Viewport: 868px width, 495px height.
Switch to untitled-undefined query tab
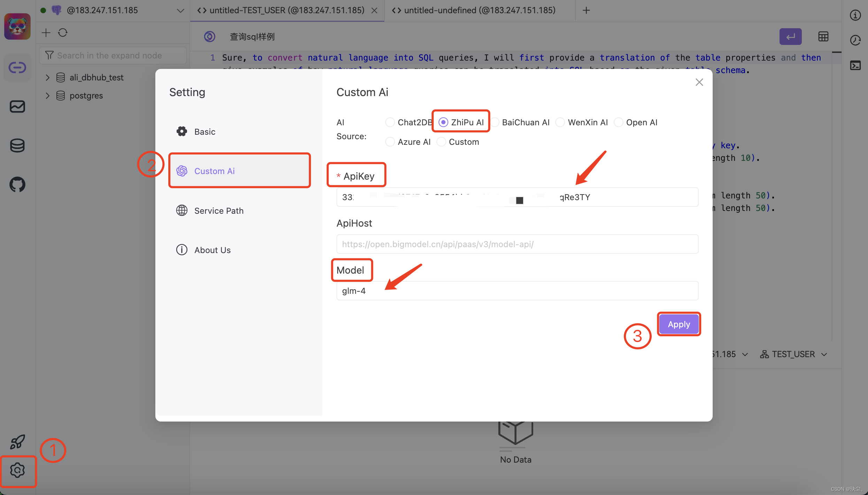479,10
